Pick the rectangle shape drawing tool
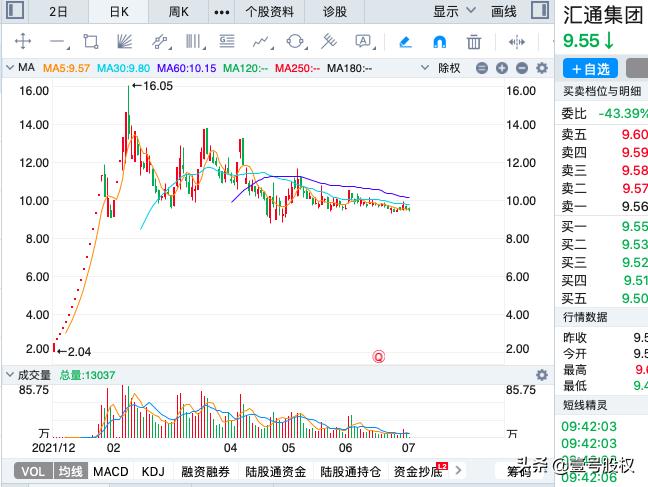The image size is (648, 487). coord(91,42)
